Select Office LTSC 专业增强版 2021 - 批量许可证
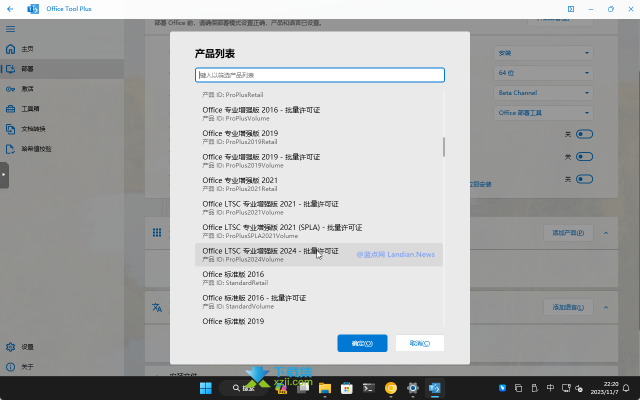This screenshot has width=640, height=400. [x=319, y=208]
